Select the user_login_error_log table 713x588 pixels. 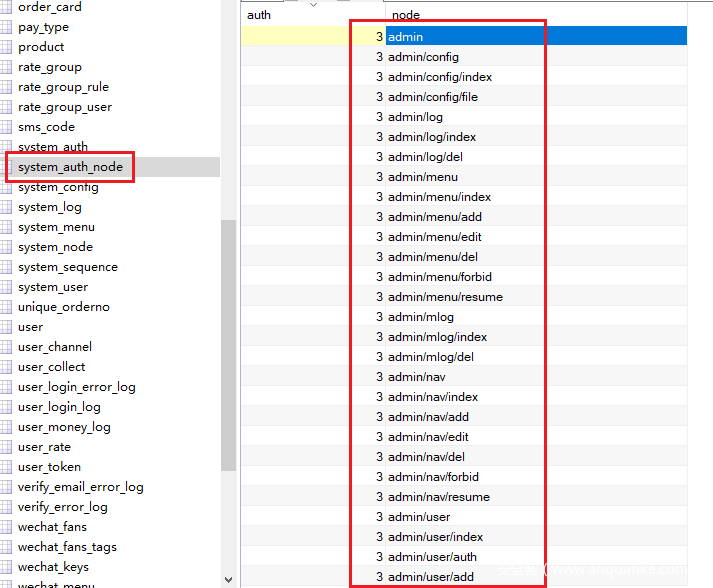click(x=76, y=387)
